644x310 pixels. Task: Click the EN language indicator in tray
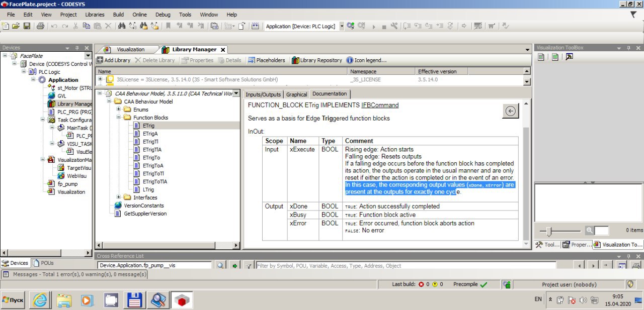(538, 299)
